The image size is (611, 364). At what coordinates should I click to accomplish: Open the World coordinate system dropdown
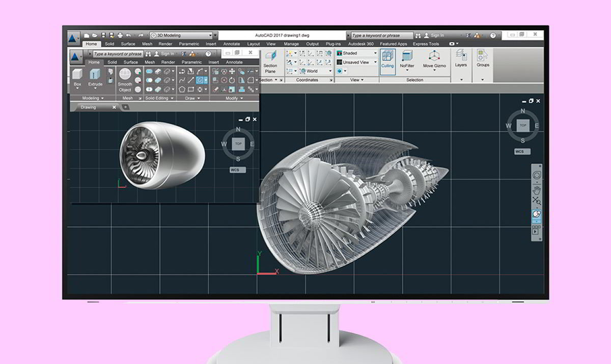pyautogui.click(x=315, y=71)
